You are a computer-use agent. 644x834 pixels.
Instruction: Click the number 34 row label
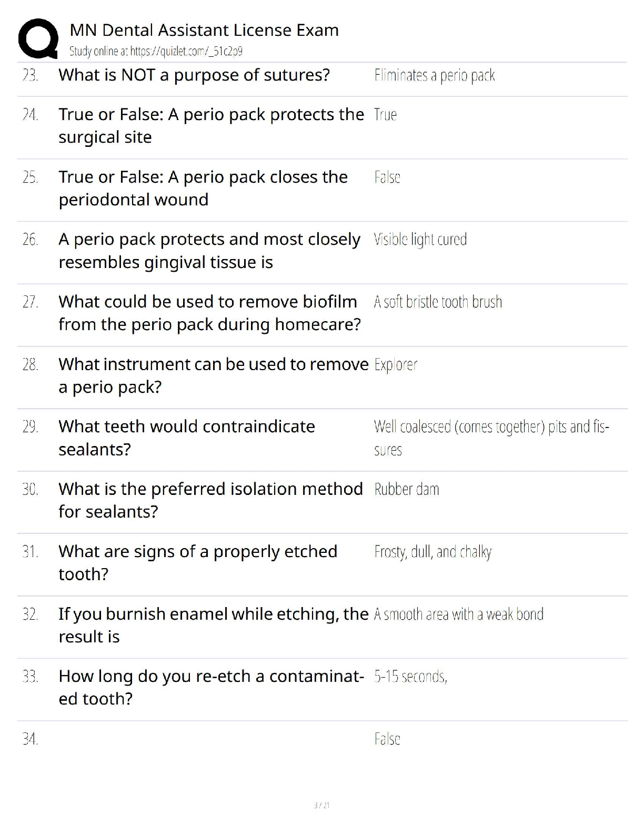(x=30, y=739)
